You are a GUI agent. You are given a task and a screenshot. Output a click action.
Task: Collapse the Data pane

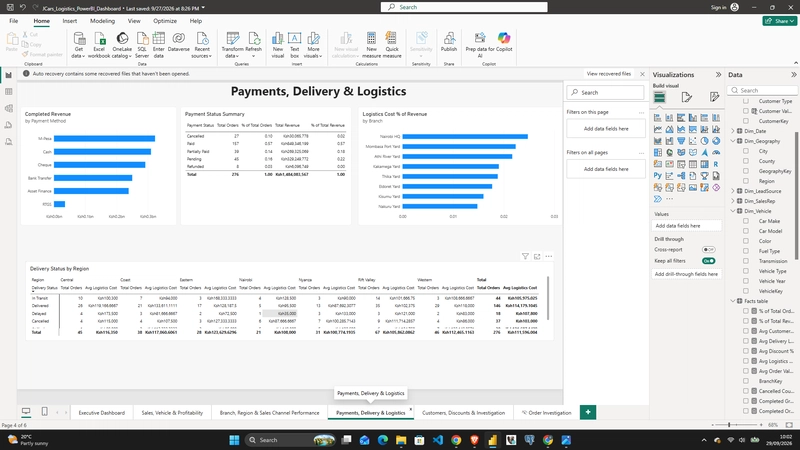(793, 74)
